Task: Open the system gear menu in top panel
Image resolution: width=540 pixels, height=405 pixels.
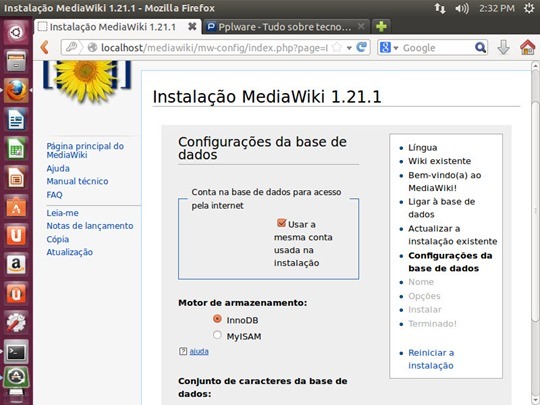Action: point(529,8)
